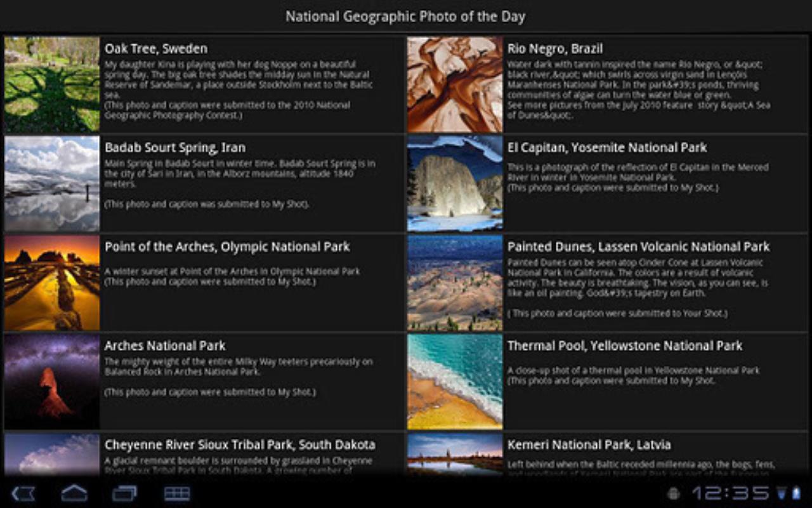Open the Cheyenne River Sioux Tribal Park thumbnail
Screen dimensions: 812x508
(52, 454)
